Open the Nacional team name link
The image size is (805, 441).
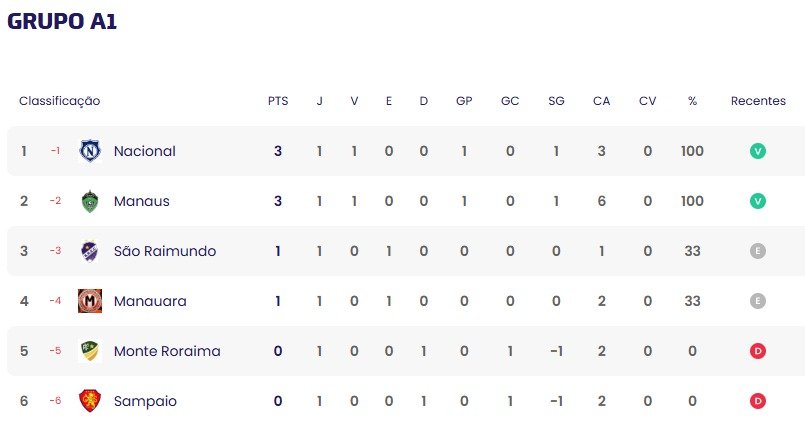tap(144, 151)
